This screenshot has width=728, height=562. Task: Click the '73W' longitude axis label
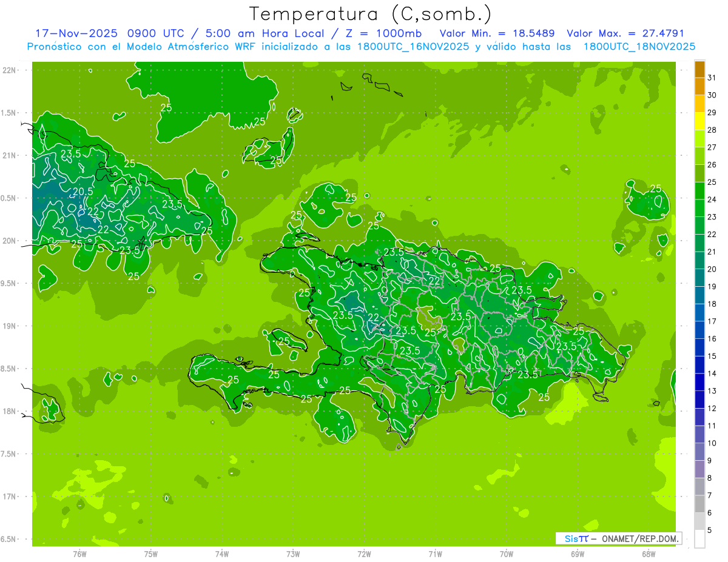coord(293,553)
